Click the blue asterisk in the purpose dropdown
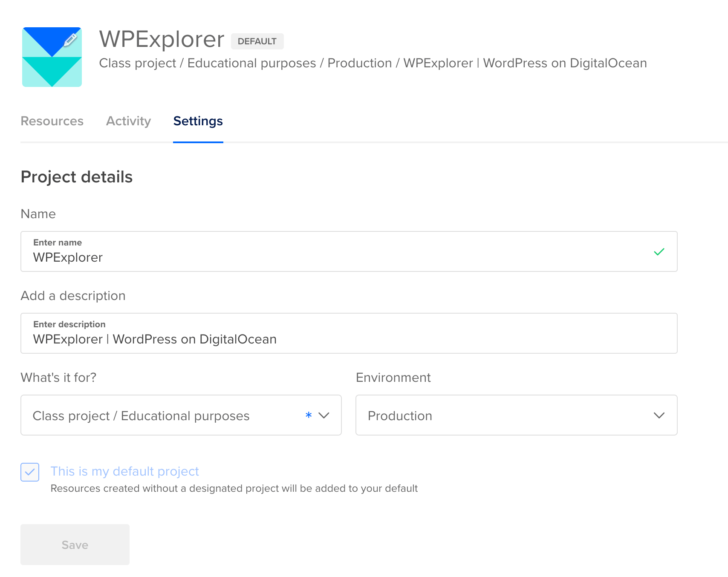Screen dimensions: 728x577 [309, 415]
